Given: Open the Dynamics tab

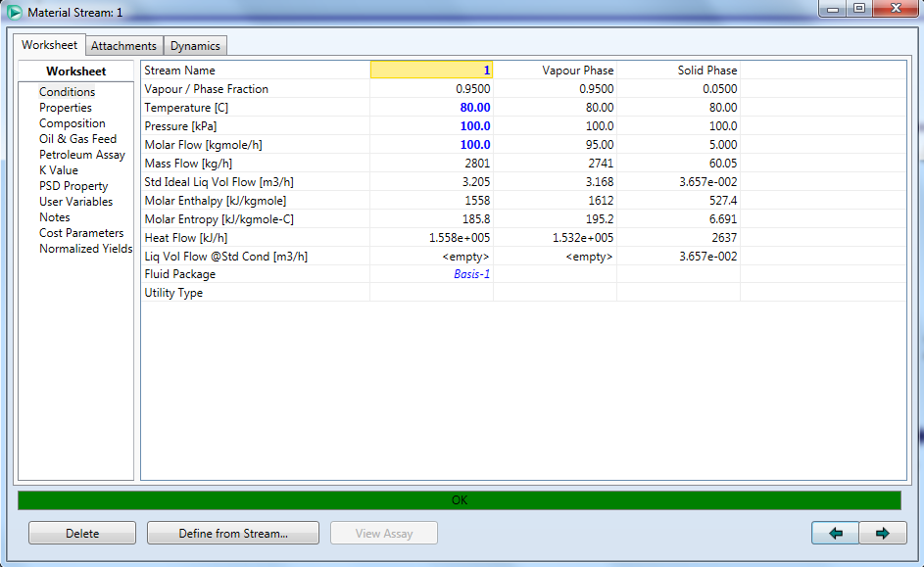Looking at the screenshot, I should point(196,46).
